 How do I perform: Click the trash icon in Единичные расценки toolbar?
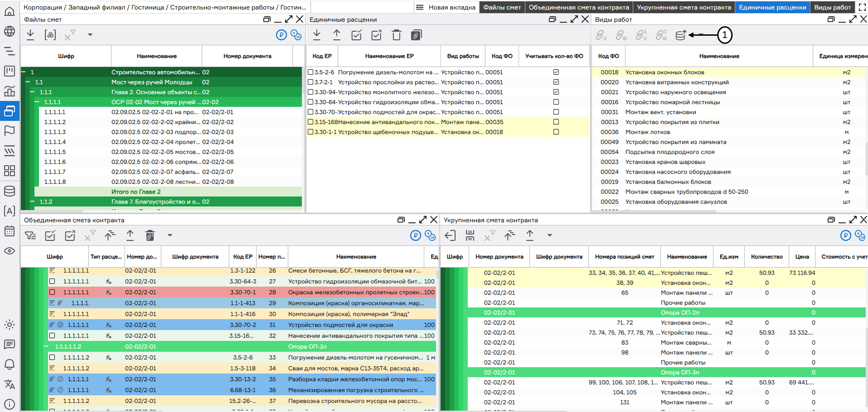396,35
